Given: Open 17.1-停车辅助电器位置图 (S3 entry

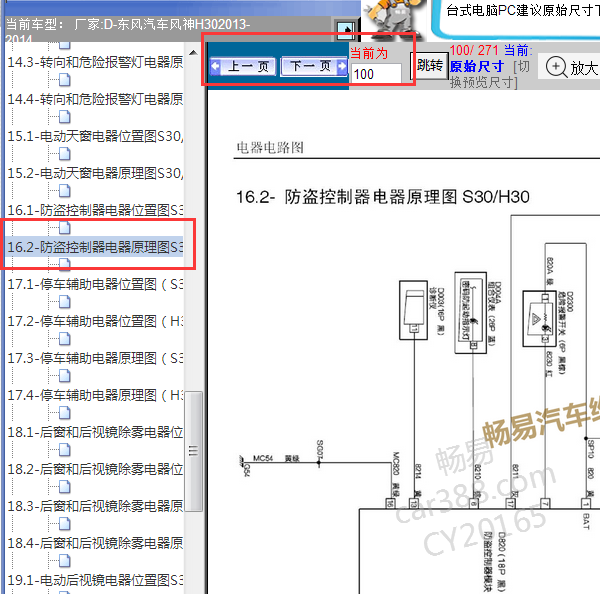Looking at the screenshot, I should click(95, 284).
